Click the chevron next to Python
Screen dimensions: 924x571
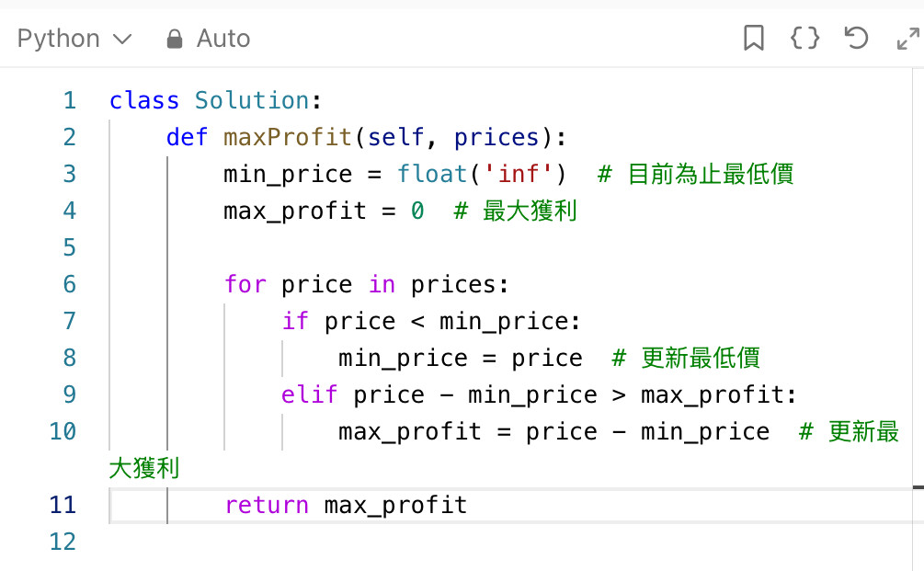point(122,40)
